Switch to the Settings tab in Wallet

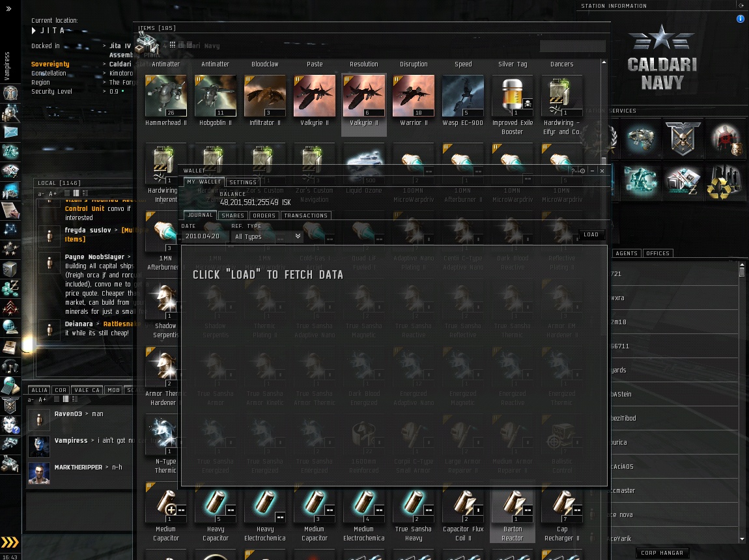click(x=243, y=182)
